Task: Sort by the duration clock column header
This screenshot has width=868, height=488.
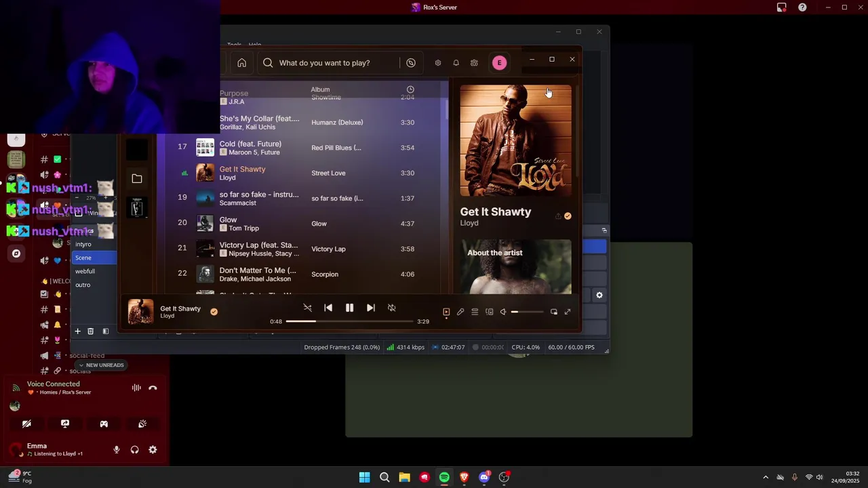Action: pyautogui.click(x=410, y=89)
